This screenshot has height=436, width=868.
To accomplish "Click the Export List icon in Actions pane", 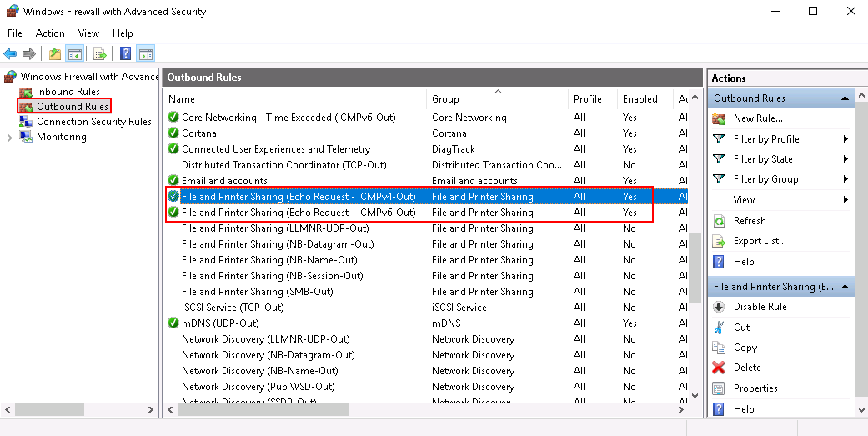I will pos(719,241).
